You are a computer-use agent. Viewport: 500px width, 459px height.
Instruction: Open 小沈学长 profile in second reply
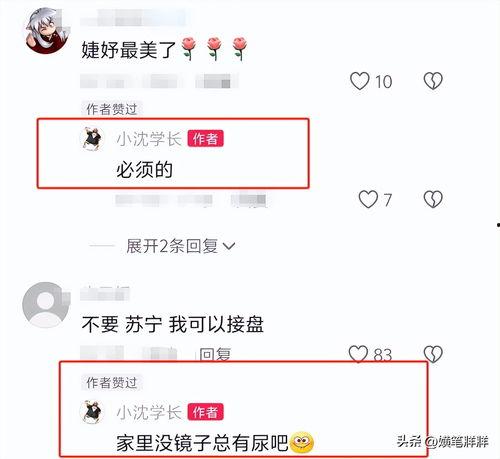click(149, 412)
